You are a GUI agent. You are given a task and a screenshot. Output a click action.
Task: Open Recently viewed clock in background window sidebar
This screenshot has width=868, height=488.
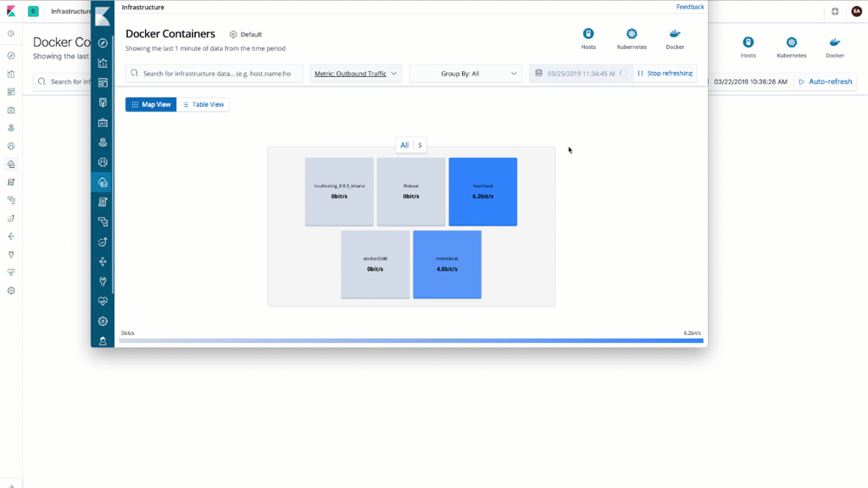(x=11, y=34)
